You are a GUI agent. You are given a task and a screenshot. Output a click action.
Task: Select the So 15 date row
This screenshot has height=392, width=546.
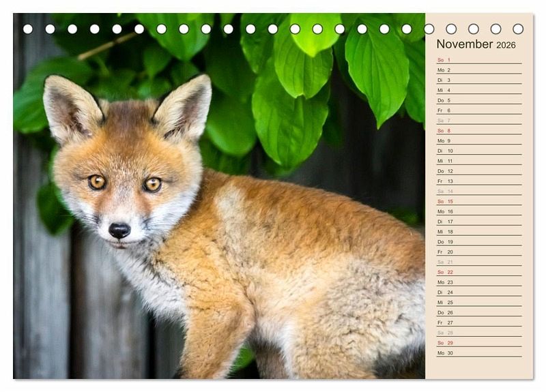coord(478,202)
